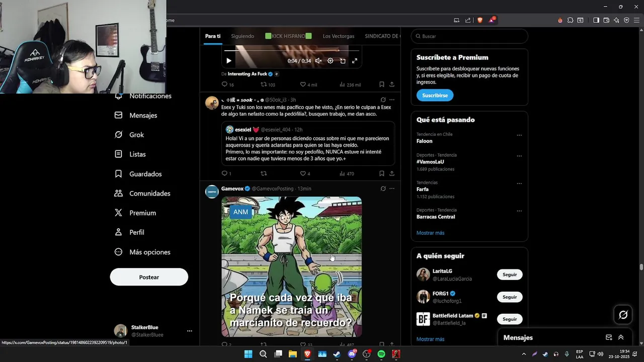The width and height of the screenshot is (644, 362).
Task: Open Mensajes in the left sidebar
Action: [x=136, y=115]
